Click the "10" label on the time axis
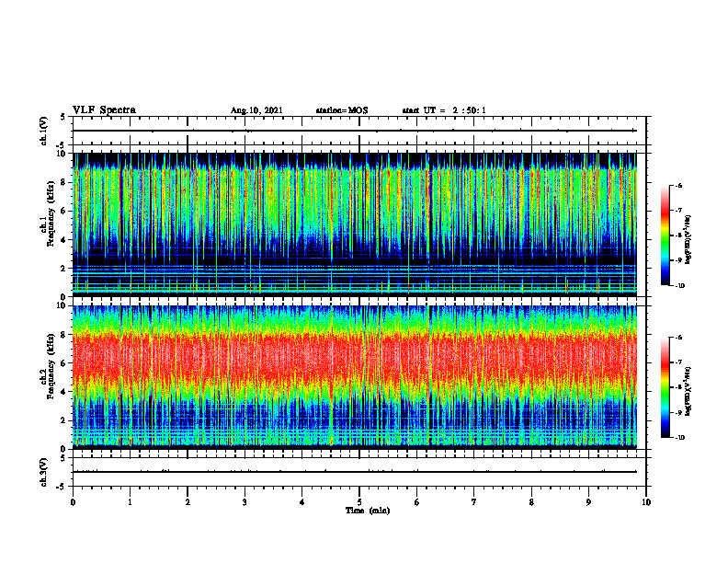The height and width of the screenshot is (563, 728). click(x=646, y=502)
